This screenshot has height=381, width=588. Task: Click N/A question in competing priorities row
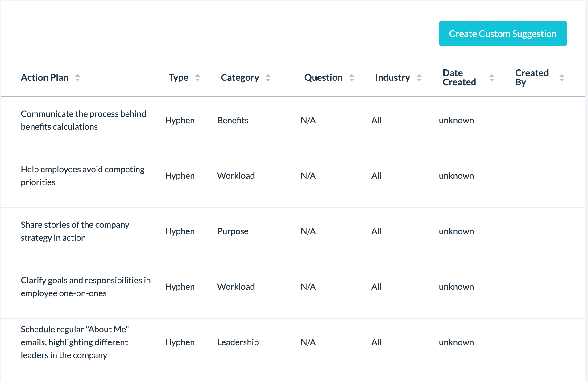308,176
